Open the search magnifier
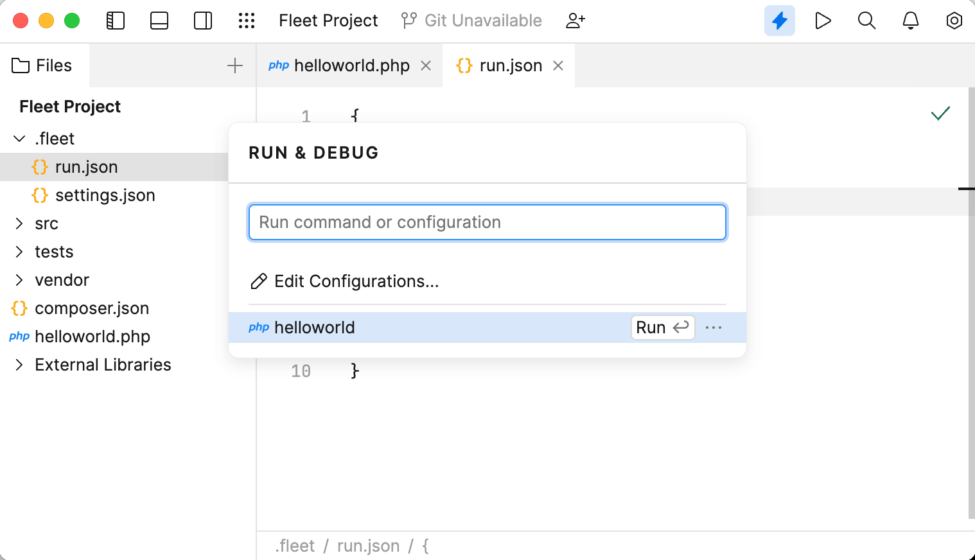Image resolution: width=975 pixels, height=560 pixels. [866, 21]
